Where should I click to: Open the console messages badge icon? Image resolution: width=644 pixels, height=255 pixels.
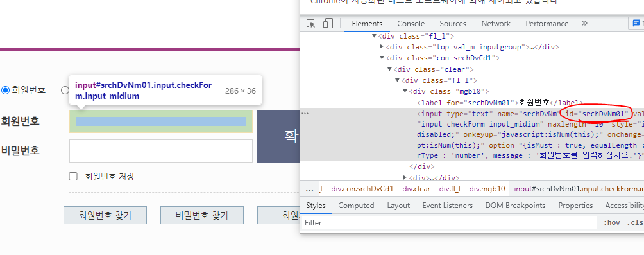tap(636, 23)
